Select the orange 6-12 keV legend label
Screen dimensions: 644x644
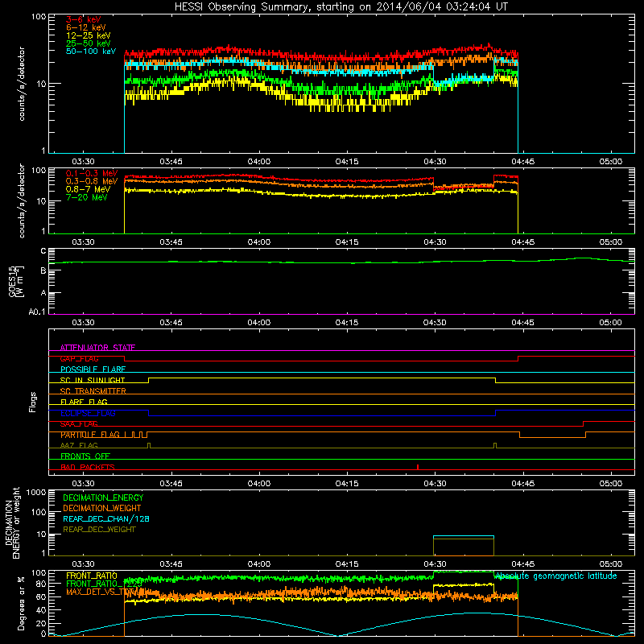(86, 27)
